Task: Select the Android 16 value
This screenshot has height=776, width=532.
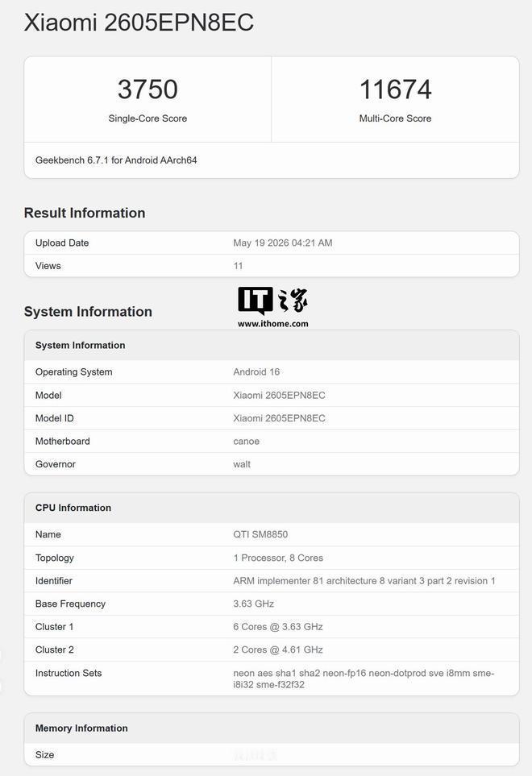Action: pos(256,372)
